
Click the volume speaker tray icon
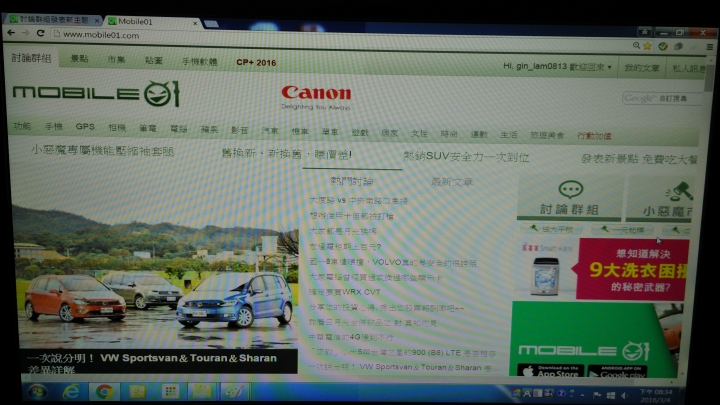[624, 395]
